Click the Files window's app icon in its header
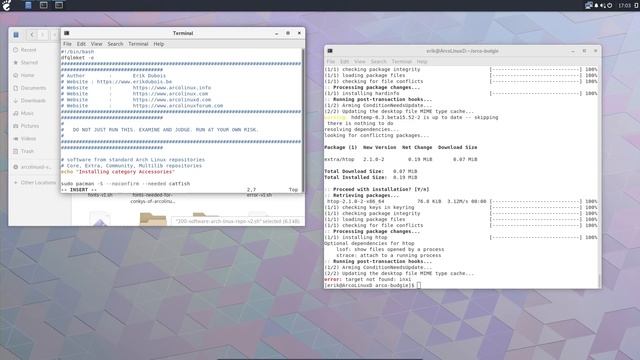640x360 pixels. [16, 35]
